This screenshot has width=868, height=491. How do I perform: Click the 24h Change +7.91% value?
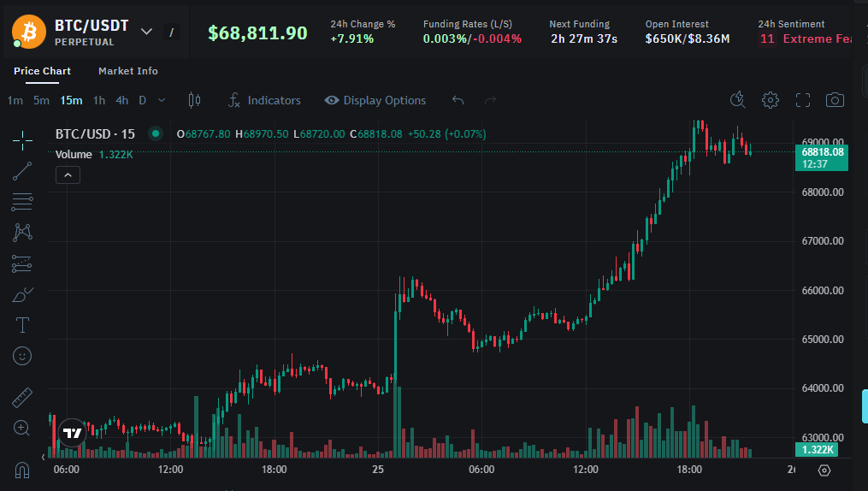point(352,38)
